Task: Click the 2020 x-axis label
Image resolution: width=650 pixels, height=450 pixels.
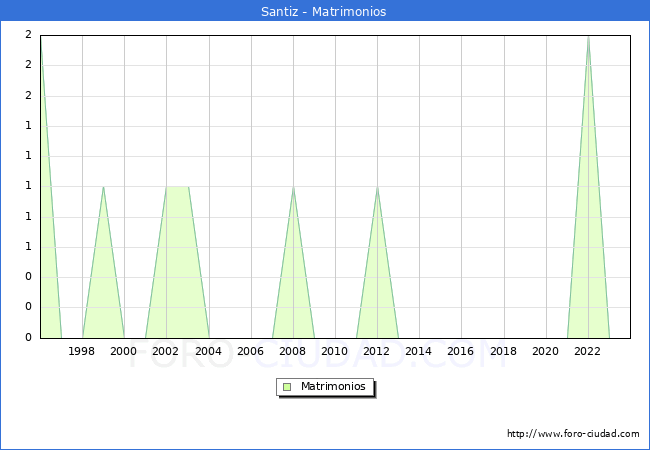Action: pos(546,351)
